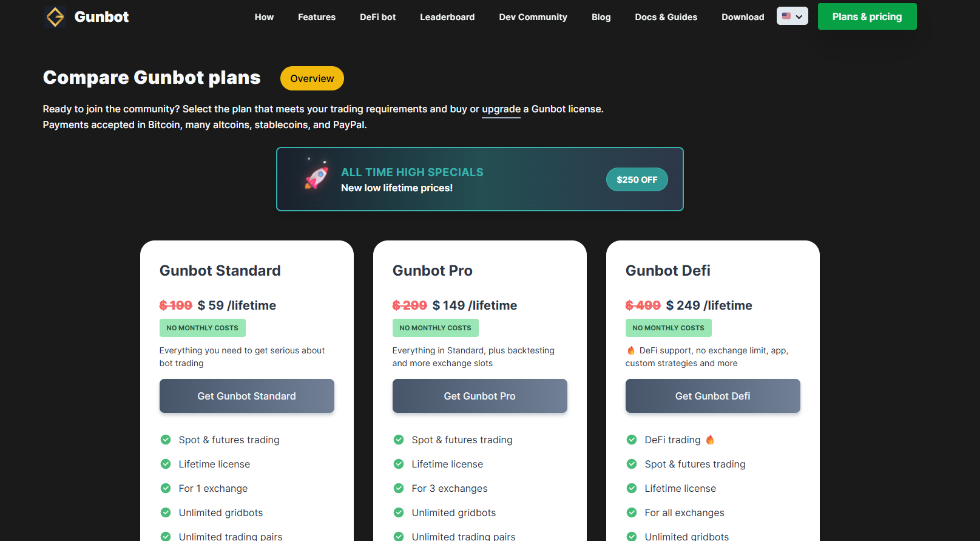Click the rocket icon in specials banner
Image resolution: width=980 pixels, height=541 pixels.
point(316,175)
